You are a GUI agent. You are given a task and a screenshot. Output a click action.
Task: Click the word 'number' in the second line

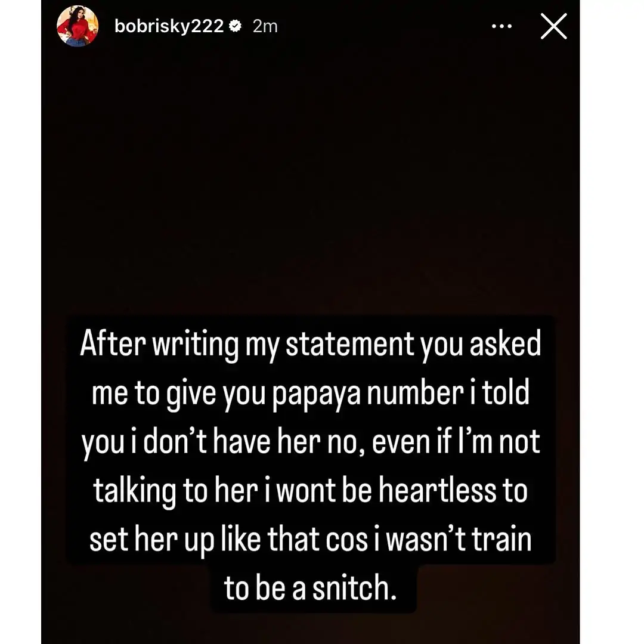(415, 393)
